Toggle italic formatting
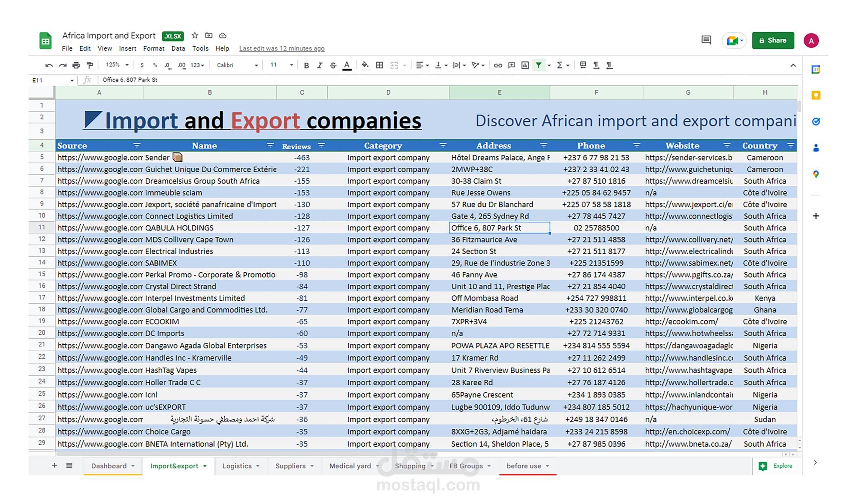Image resolution: width=857 pixels, height=504 pixels. pyautogui.click(x=320, y=65)
